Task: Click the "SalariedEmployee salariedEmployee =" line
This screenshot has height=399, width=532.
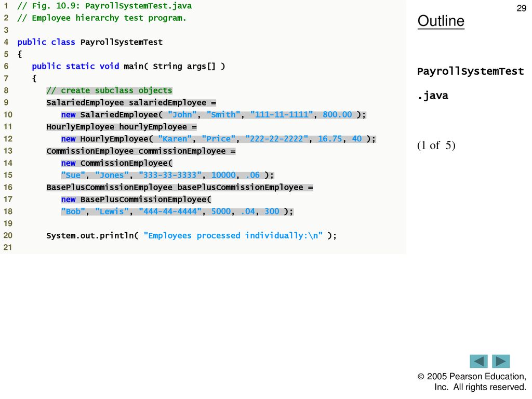Action: tap(131, 102)
